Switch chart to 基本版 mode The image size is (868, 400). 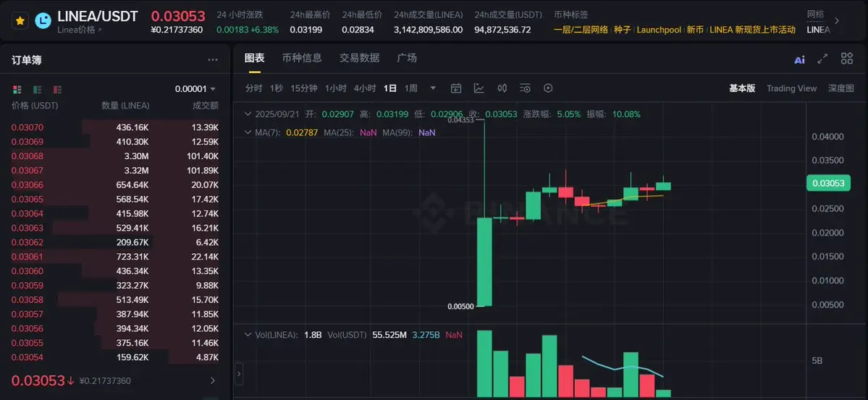coord(742,88)
